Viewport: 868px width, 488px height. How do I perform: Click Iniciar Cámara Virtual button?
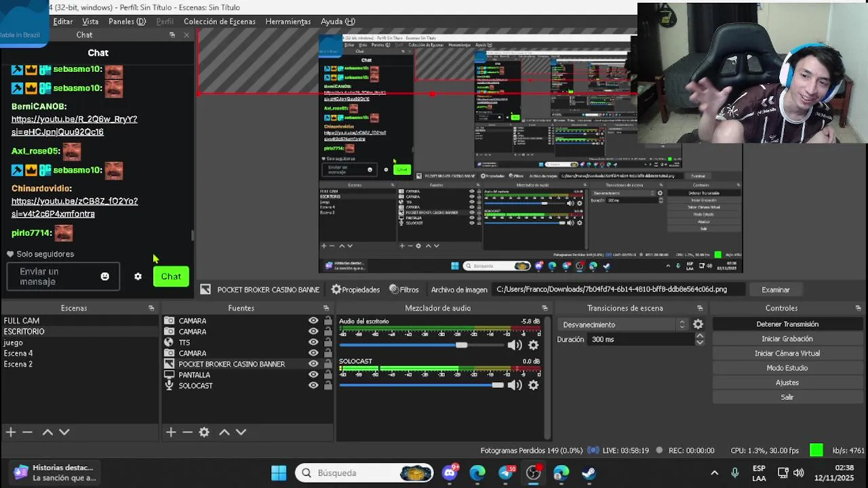tap(787, 353)
